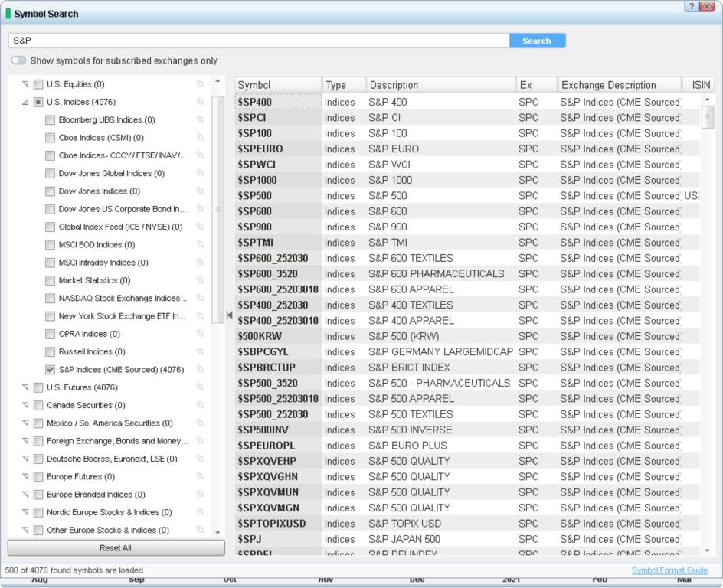The image size is (723, 588).
Task: Toggle the U.S. Indices checkbox
Action: [x=39, y=102]
